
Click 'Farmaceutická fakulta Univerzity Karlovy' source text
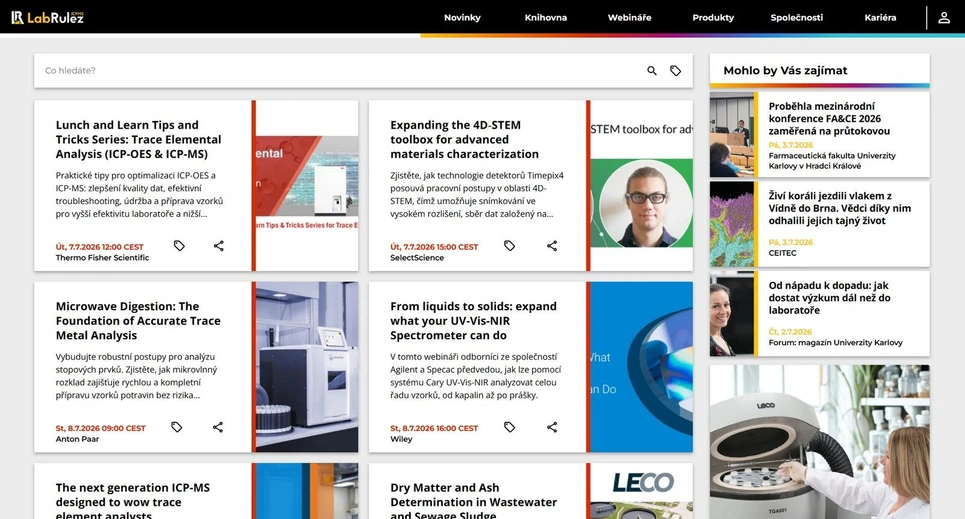(832, 161)
